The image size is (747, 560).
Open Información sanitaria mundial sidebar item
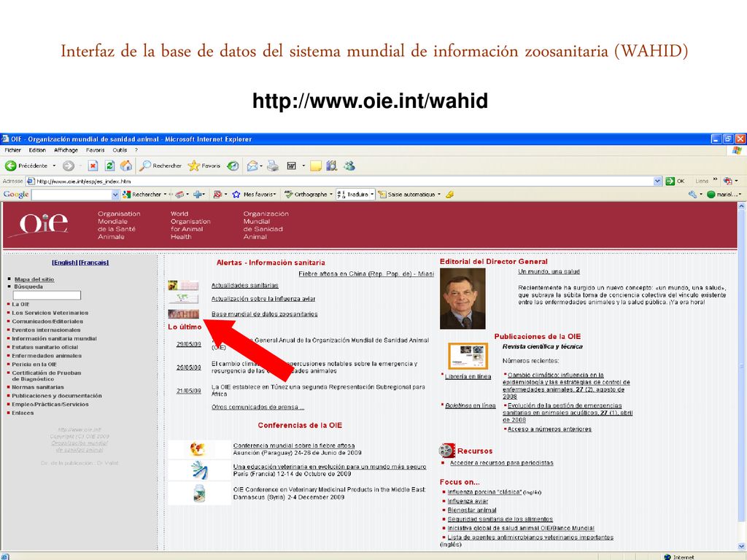coord(54,338)
